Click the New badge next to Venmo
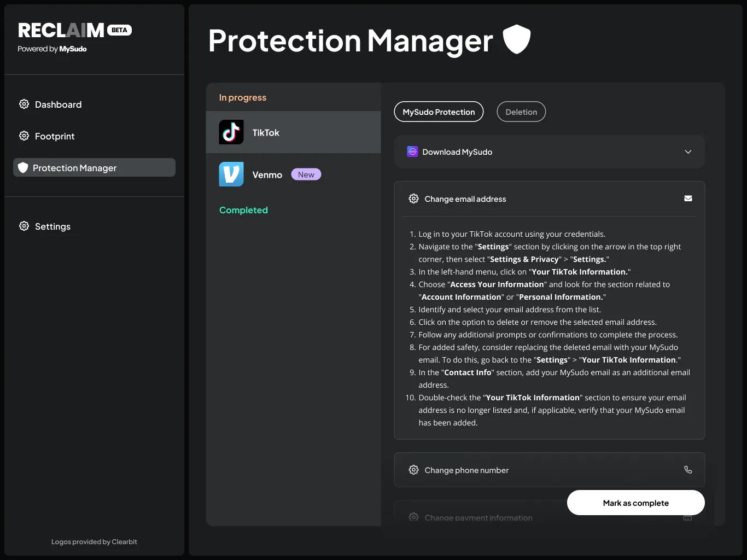Viewport: 747px width, 560px height. point(306,174)
